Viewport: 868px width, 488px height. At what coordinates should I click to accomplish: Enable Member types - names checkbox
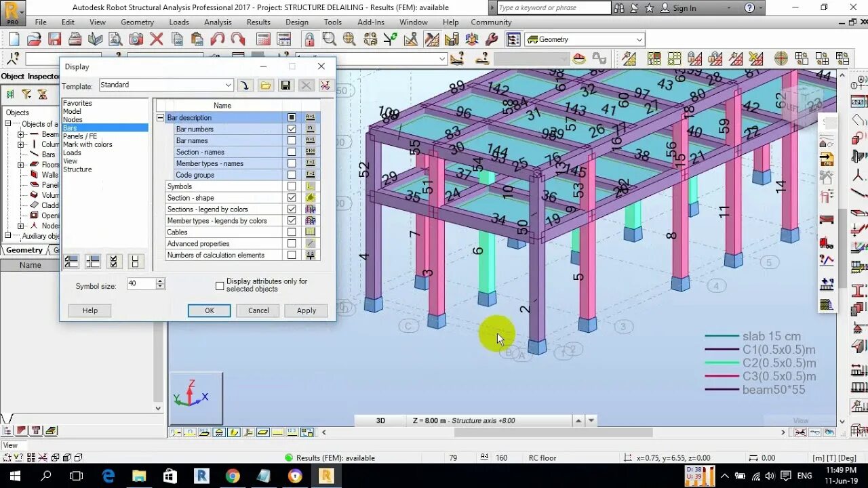pyautogui.click(x=292, y=163)
